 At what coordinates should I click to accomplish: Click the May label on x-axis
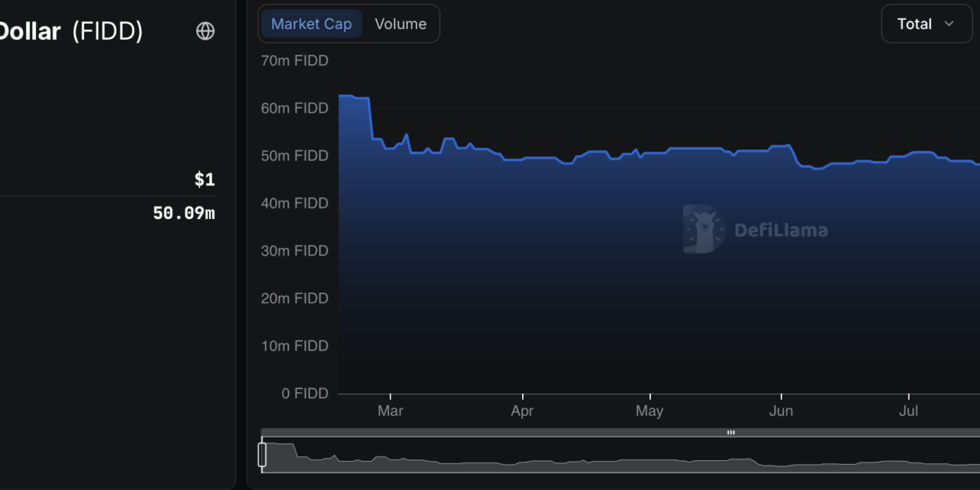point(649,411)
